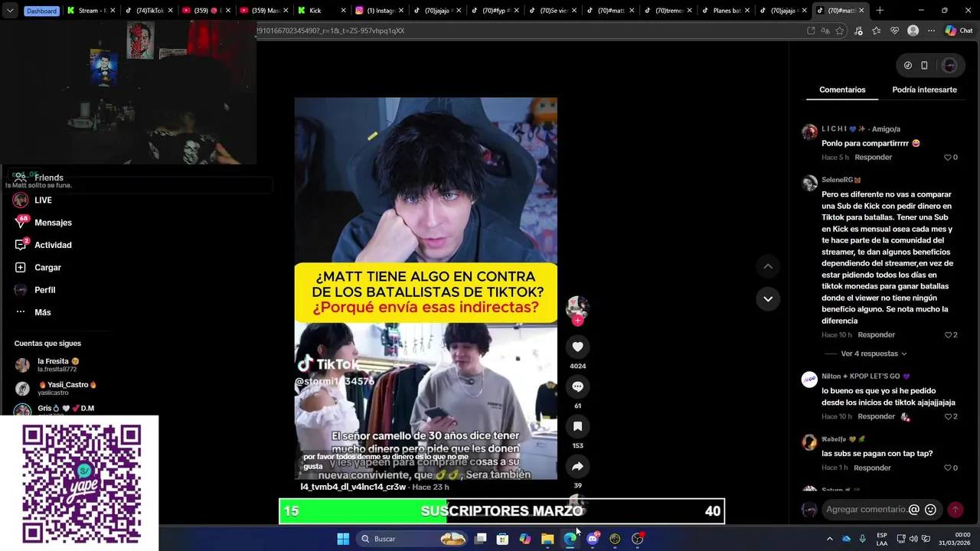Like Nilton KPOP's comment heart
The image size is (980, 551).
[948, 417]
